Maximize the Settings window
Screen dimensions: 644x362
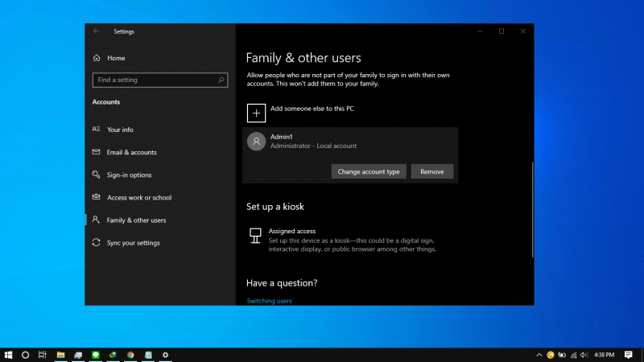(x=502, y=31)
